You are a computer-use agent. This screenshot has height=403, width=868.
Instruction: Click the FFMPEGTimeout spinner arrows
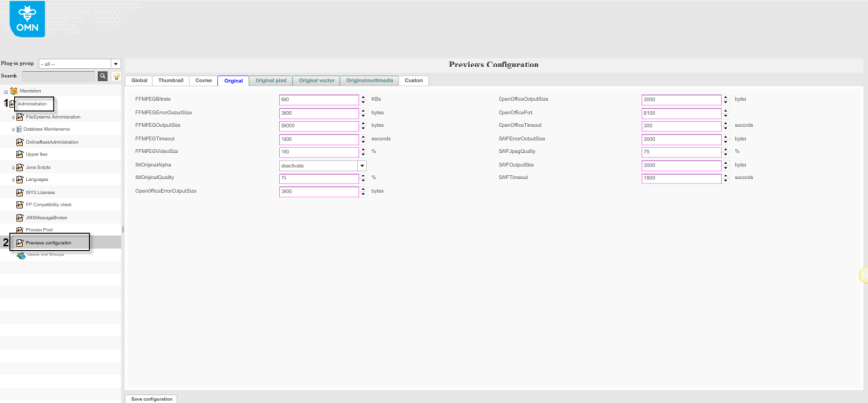tap(364, 139)
